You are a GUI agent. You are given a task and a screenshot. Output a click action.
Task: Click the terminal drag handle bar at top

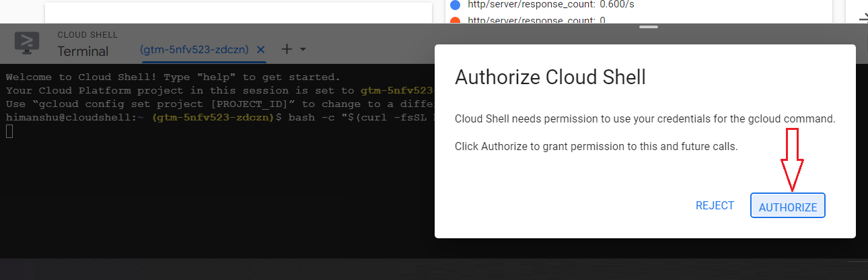coord(649,27)
